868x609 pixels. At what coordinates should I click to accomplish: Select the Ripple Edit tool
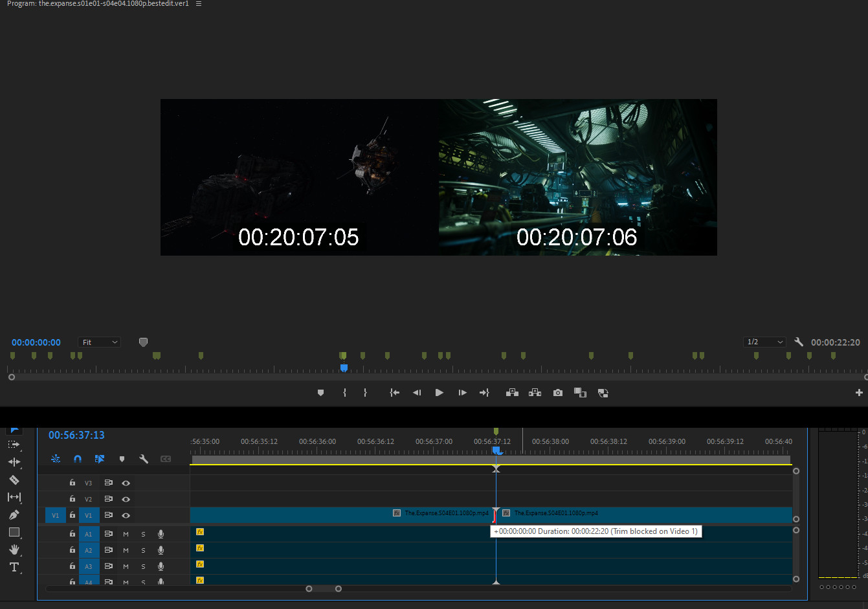(x=14, y=462)
